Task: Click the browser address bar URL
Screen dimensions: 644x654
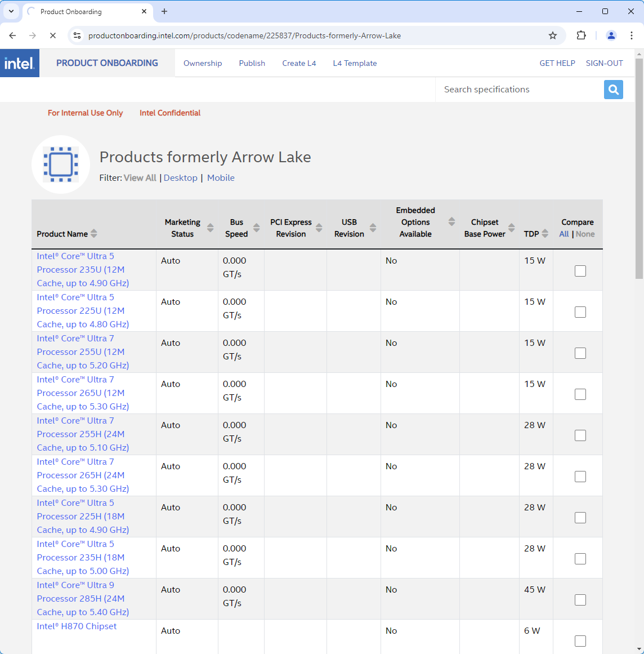Action: point(244,35)
